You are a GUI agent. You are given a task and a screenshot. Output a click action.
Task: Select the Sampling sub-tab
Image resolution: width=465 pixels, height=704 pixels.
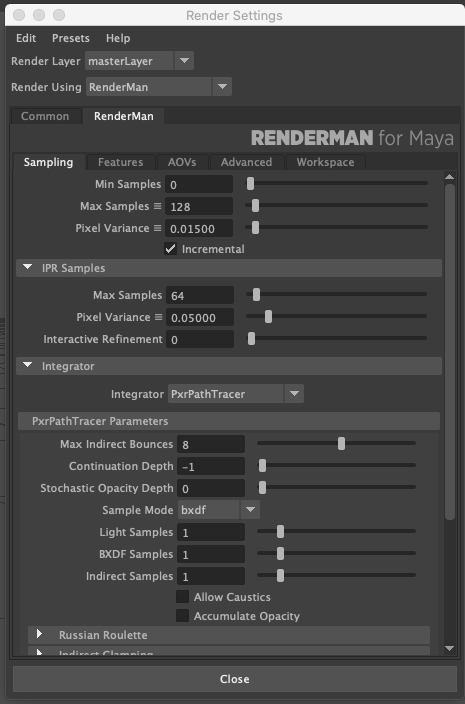[x=48, y=162]
